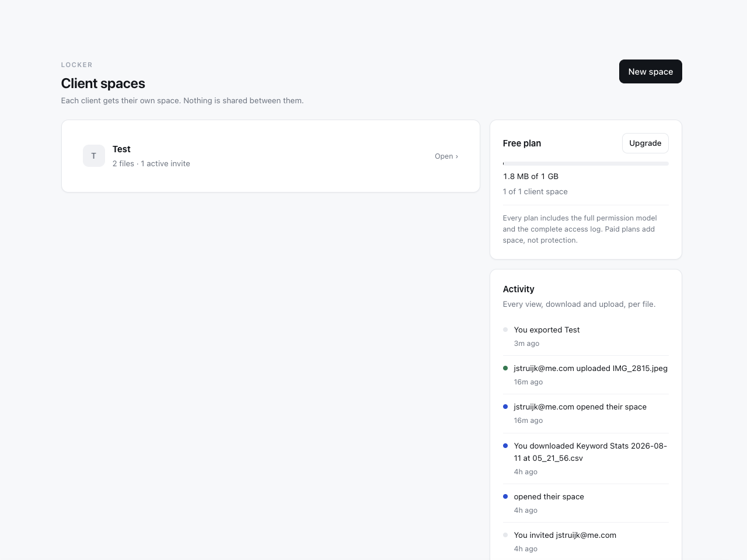Image resolution: width=747 pixels, height=560 pixels.
Task: Create a new space with the New space button
Action: click(650, 71)
